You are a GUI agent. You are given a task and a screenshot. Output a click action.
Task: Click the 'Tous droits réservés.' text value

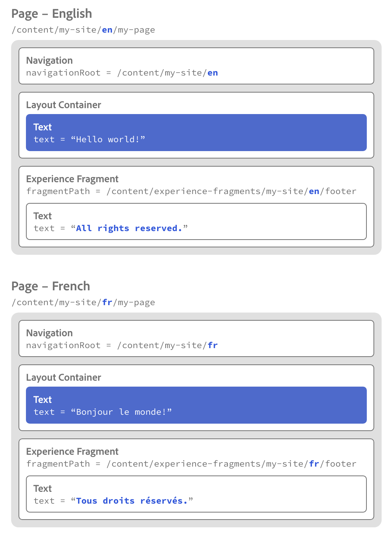[x=132, y=501]
